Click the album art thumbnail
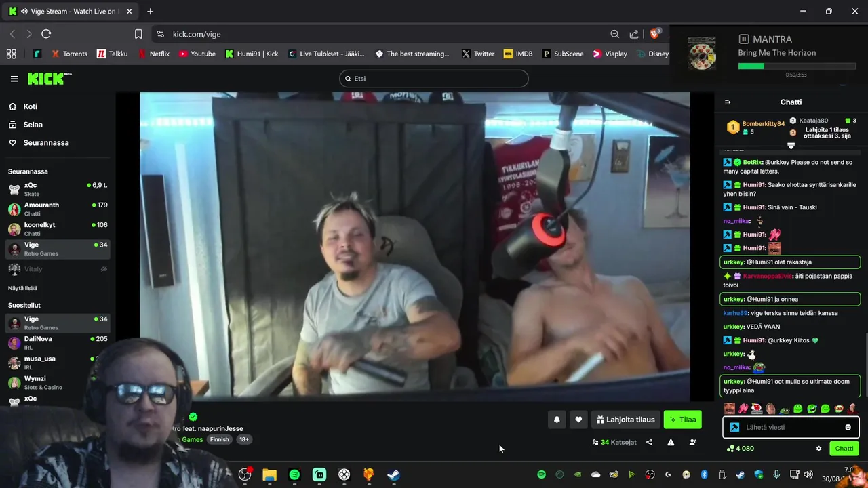Screen dimensions: 868x488 [702, 53]
